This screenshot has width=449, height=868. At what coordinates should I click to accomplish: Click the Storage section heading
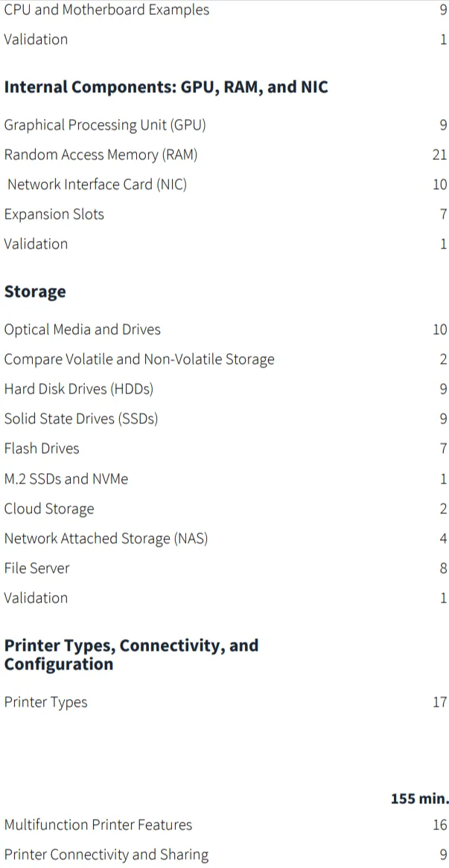(35, 292)
